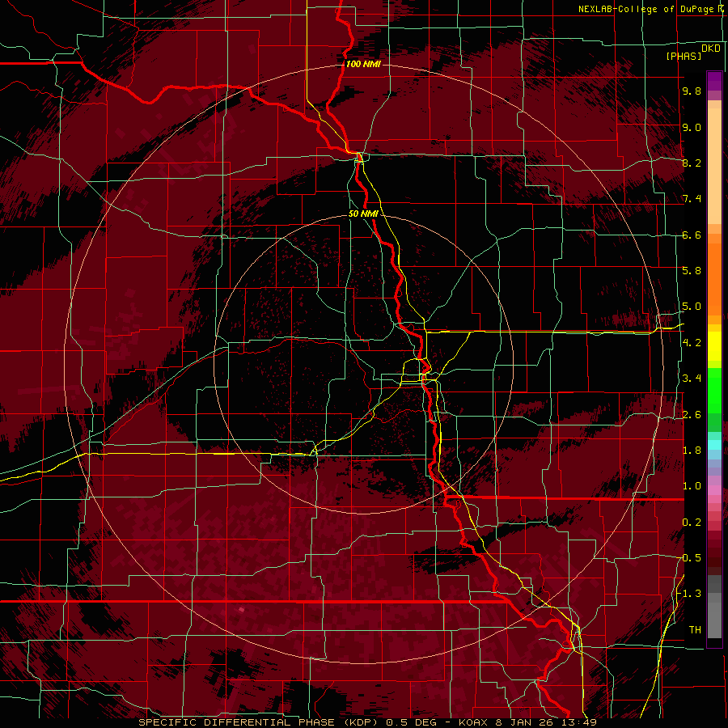Click the 5.0 scale label
The height and width of the screenshot is (728, 728).
(x=692, y=307)
